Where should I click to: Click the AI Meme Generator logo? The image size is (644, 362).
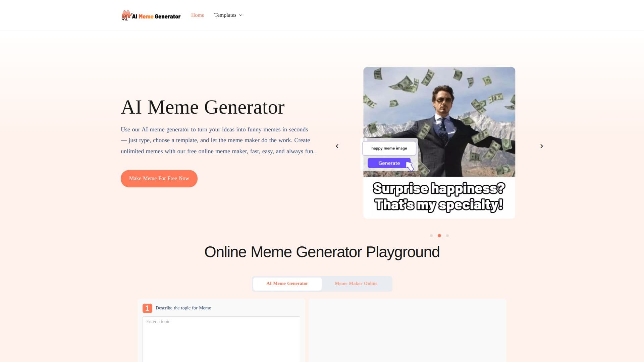coord(151,15)
